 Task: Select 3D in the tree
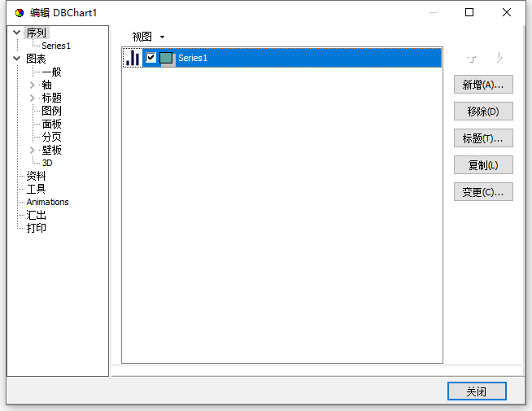pyautogui.click(x=47, y=163)
